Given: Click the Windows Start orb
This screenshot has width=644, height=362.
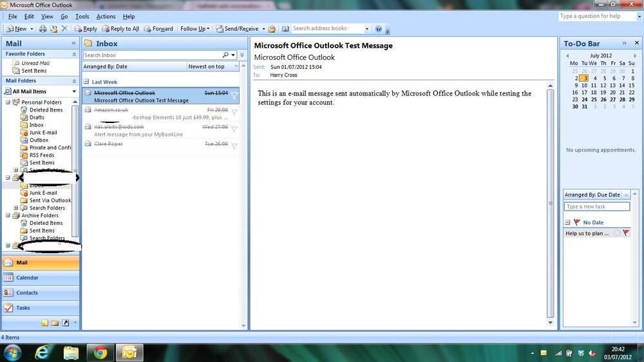Looking at the screenshot, I should 13,352.
